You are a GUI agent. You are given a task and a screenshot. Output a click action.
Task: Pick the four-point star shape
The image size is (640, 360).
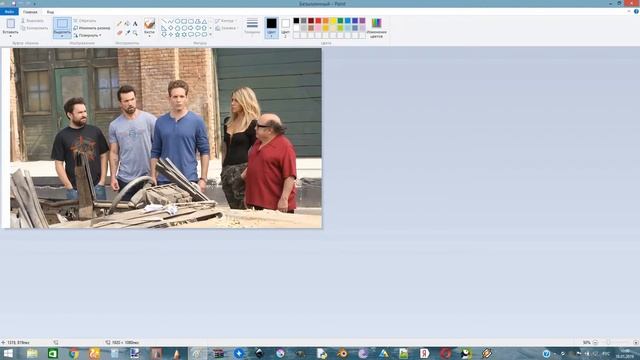click(x=171, y=34)
